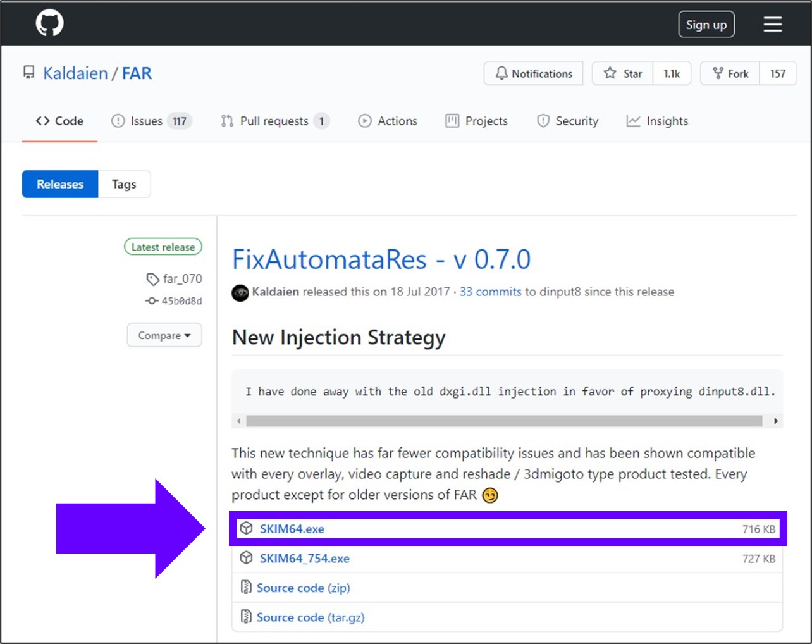Viewport: 812px width, 644px height.
Task: Download Source code (zip)
Action: point(303,588)
